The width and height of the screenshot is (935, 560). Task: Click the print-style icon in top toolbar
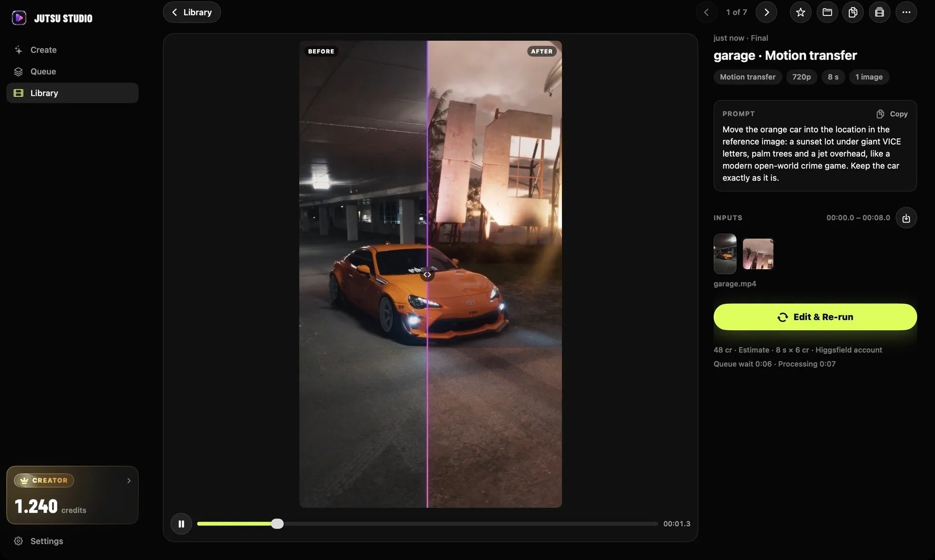click(x=879, y=12)
